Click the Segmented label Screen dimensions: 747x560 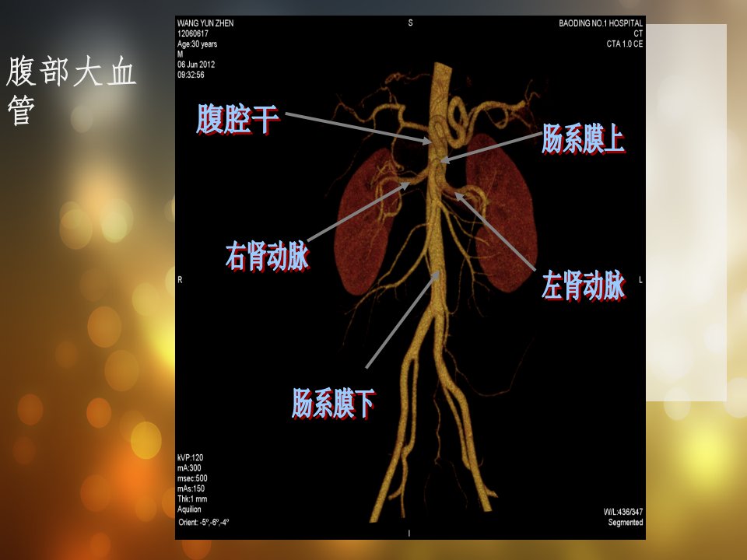coord(626,523)
